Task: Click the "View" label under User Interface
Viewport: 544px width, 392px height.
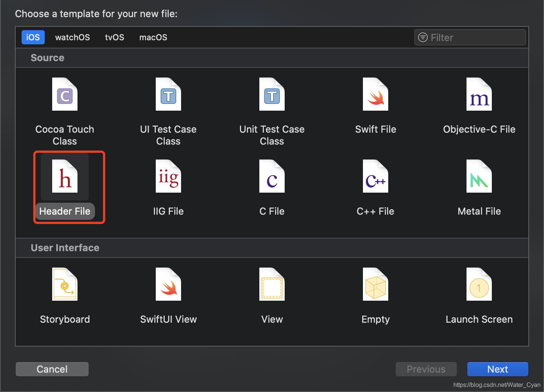Action: [272, 319]
